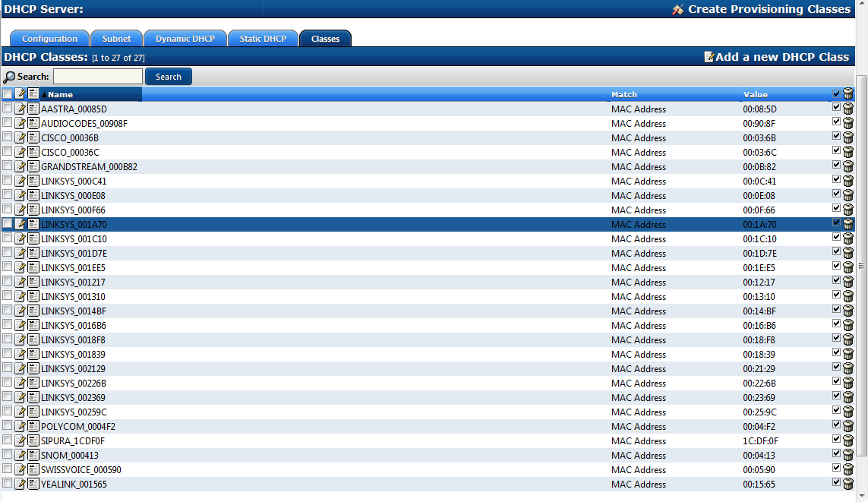Click trash icon in table header

[848, 93]
